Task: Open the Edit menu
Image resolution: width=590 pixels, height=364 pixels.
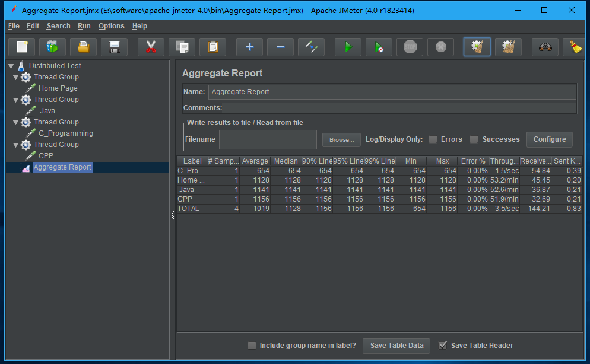Action: (x=33, y=26)
